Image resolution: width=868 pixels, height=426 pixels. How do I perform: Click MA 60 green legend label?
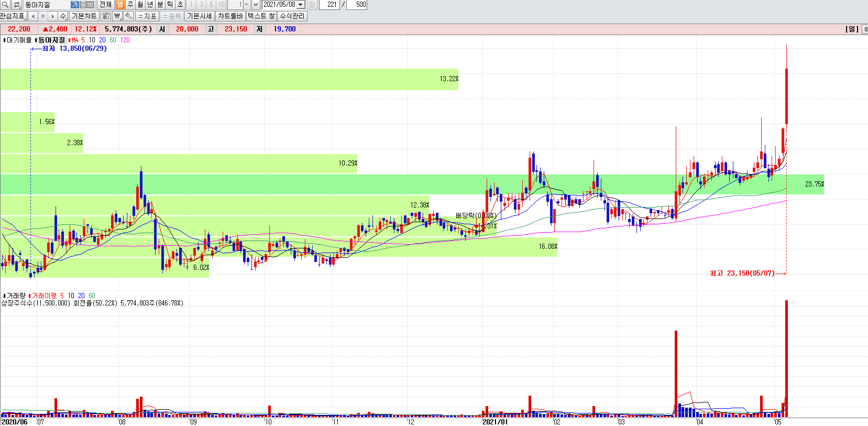point(113,40)
